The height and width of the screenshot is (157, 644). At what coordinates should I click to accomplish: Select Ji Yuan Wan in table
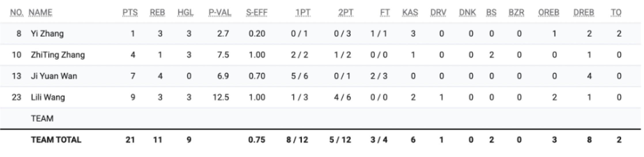54,76
